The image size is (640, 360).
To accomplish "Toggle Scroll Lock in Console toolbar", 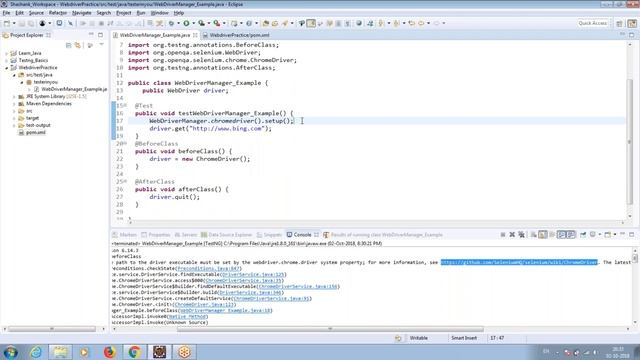I will pyautogui.click(x=542, y=235).
